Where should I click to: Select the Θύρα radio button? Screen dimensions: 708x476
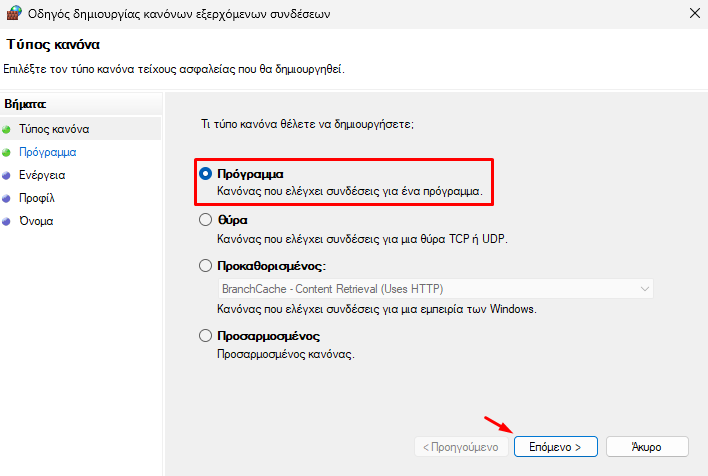pyautogui.click(x=205, y=220)
